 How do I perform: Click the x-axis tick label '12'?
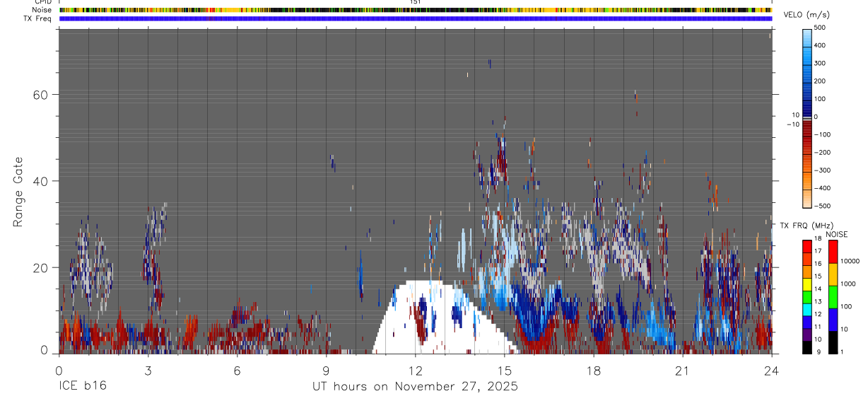tap(416, 371)
